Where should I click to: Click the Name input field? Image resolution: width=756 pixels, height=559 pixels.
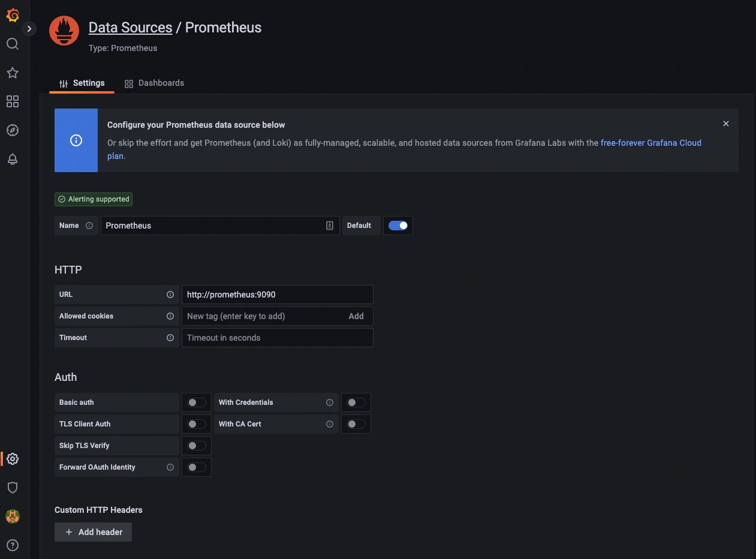point(220,226)
